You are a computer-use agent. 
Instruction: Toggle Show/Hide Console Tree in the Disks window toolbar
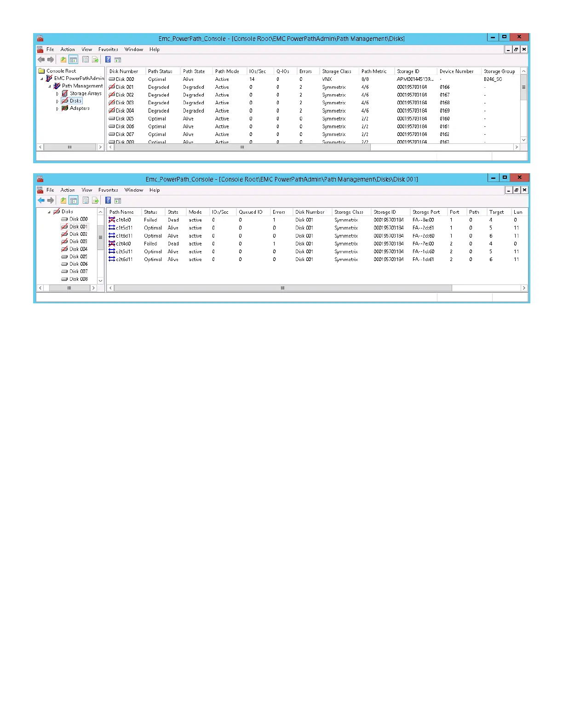click(x=73, y=60)
